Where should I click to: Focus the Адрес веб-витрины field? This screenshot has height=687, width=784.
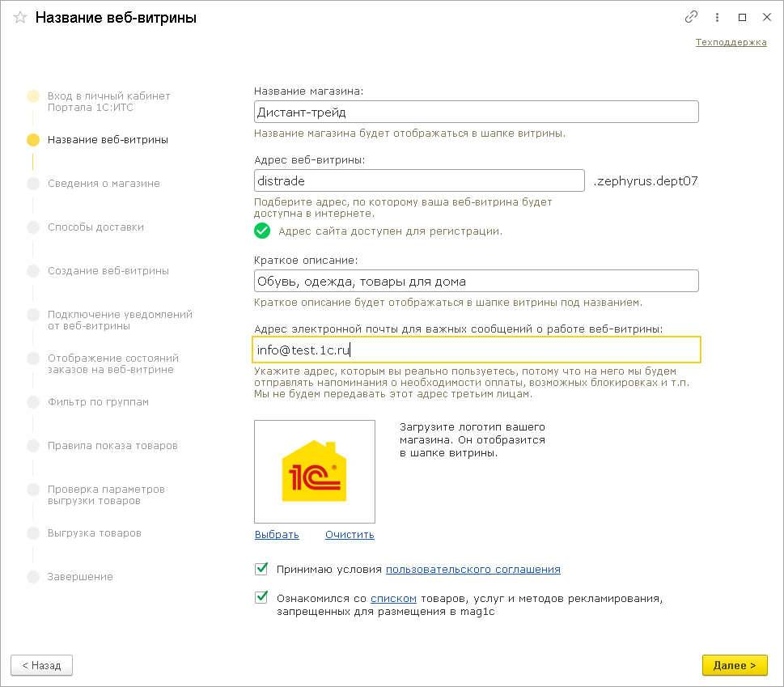[418, 180]
